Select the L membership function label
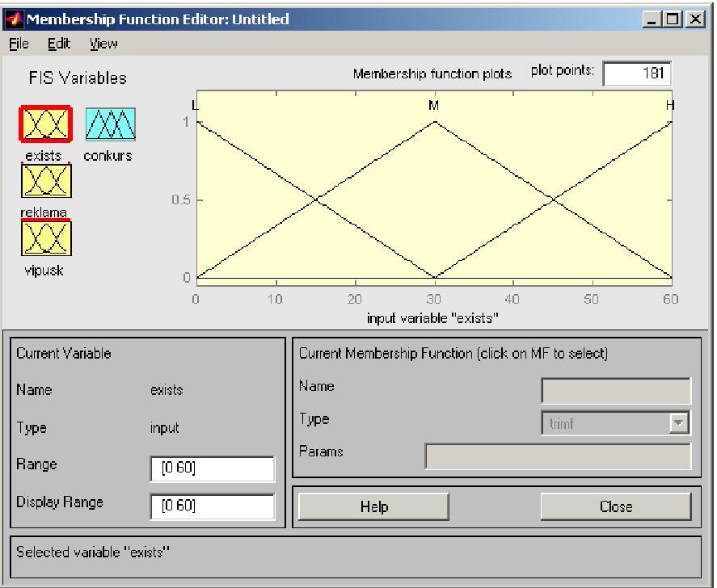 pyautogui.click(x=196, y=106)
